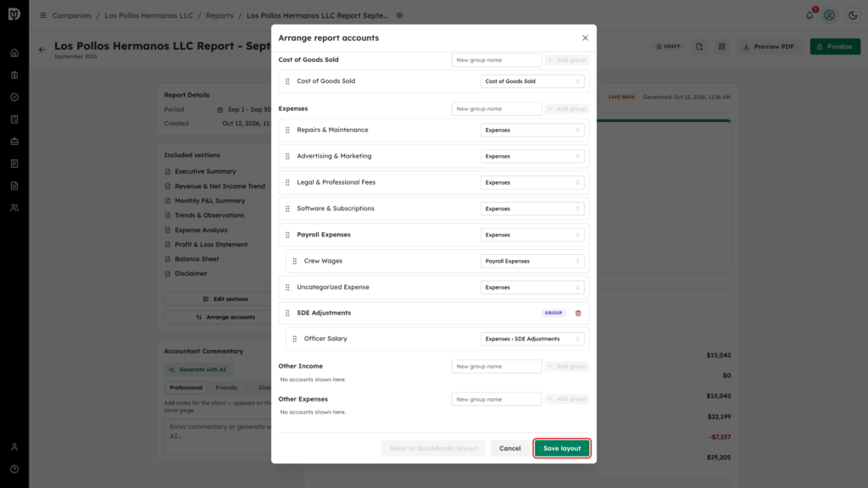
Task: Open group dropdown for Cost of Goods Sold account
Action: 532,81
